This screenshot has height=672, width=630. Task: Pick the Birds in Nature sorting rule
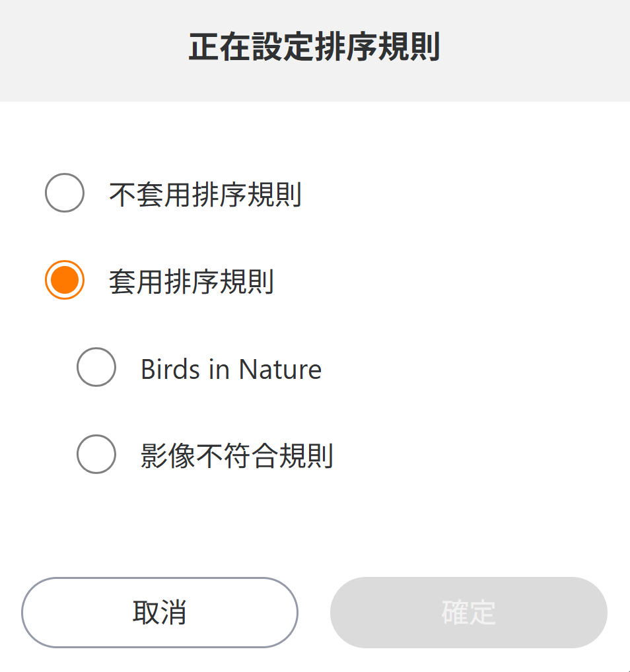(x=96, y=367)
